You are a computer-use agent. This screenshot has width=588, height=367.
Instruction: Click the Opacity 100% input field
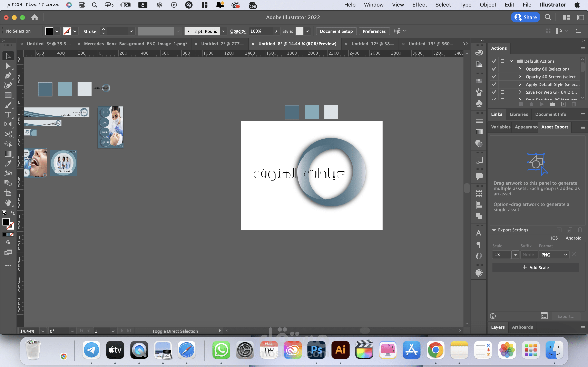[260, 31]
